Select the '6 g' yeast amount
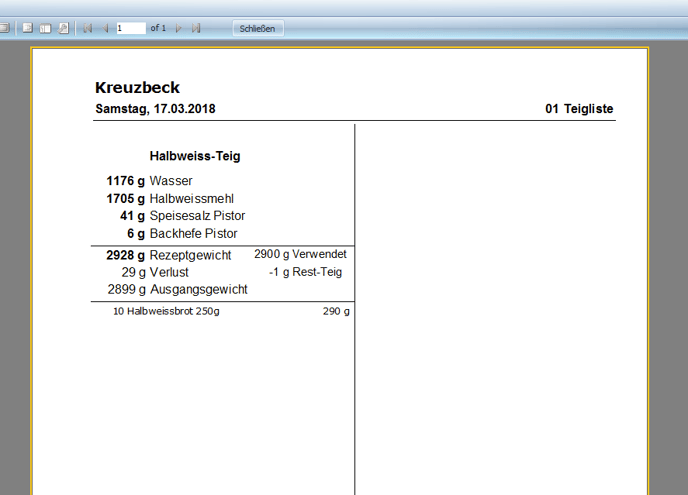Screen dimensions: 688x495 [136, 233]
